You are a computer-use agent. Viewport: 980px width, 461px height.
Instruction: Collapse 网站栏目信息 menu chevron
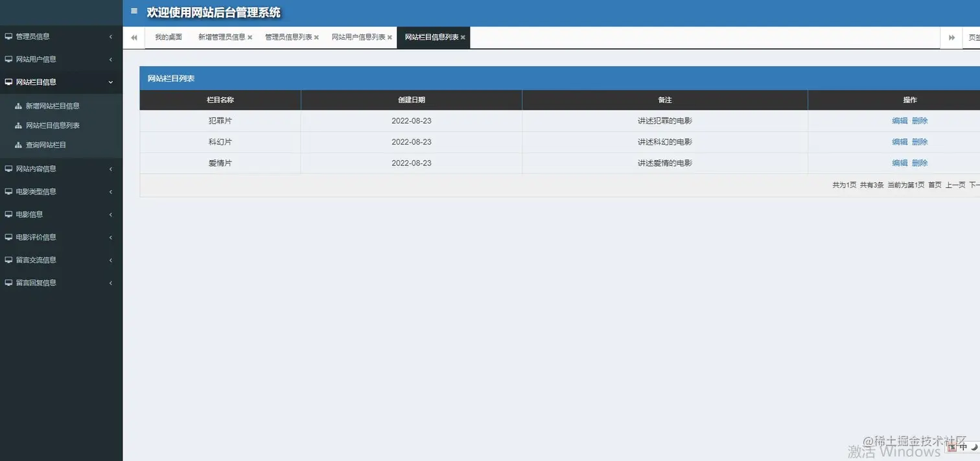pyautogui.click(x=111, y=82)
